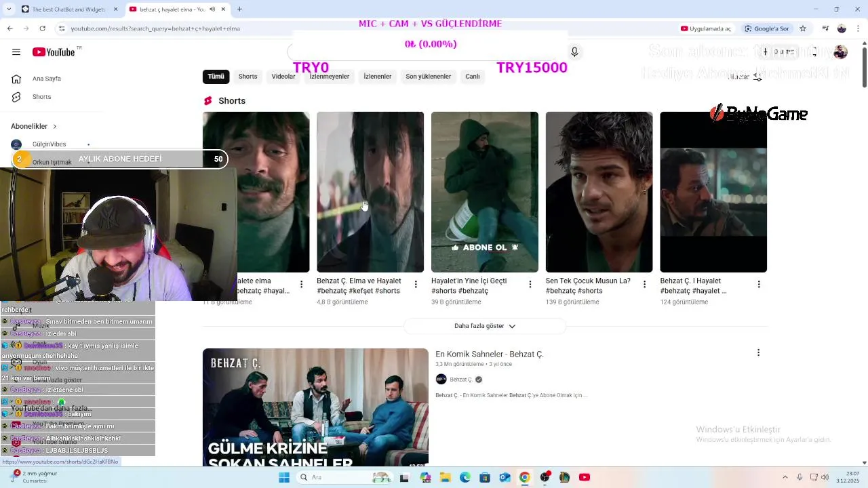Screen dimensions: 868x488
Task: Open the Chrome profile avatar
Action: tap(842, 28)
